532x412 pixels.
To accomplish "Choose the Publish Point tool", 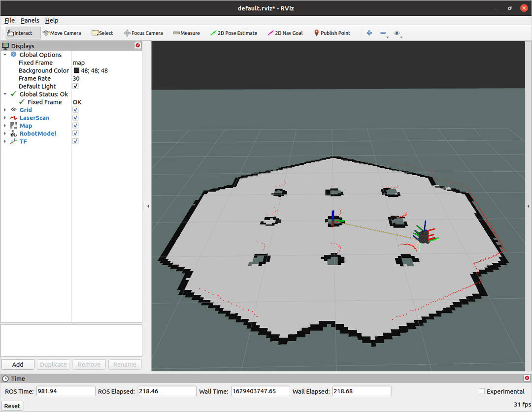I will pyautogui.click(x=332, y=33).
